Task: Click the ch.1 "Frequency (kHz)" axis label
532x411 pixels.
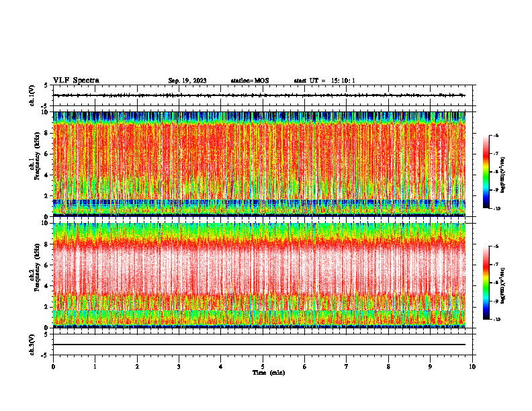Action: pos(37,156)
